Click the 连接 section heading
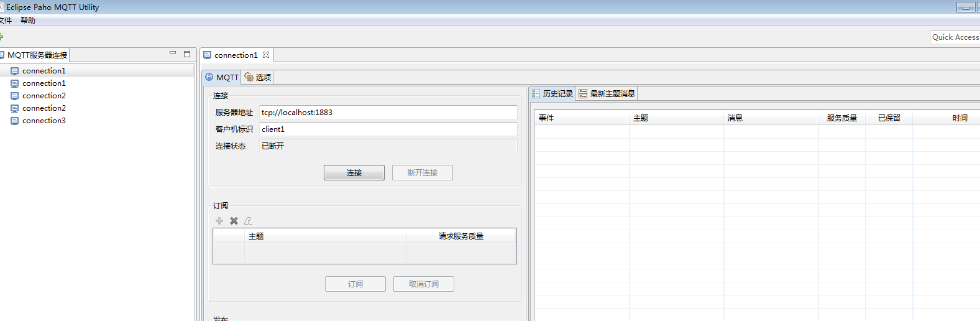This screenshot has height=321, width=980. 221,96
